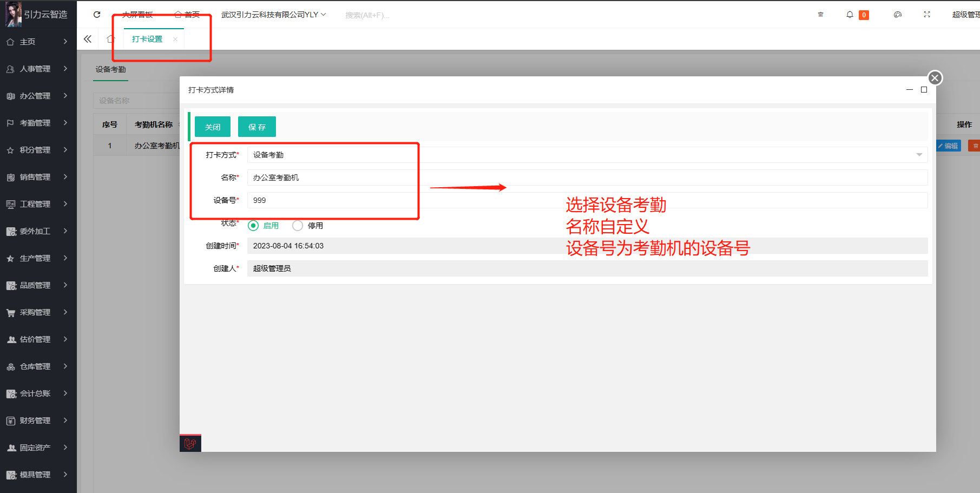
Task: Click the Laravel debug icon at dialog bottom
Action: 190,444
